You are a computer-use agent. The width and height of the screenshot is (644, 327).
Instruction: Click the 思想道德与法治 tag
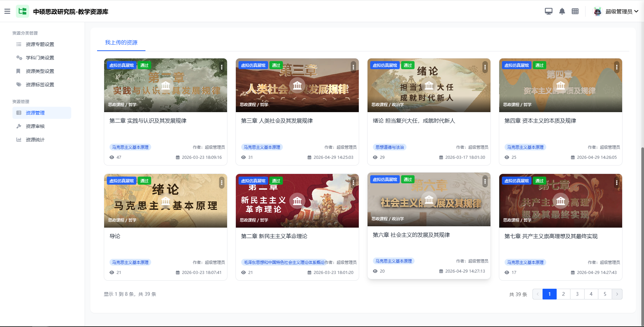(390, 147)
